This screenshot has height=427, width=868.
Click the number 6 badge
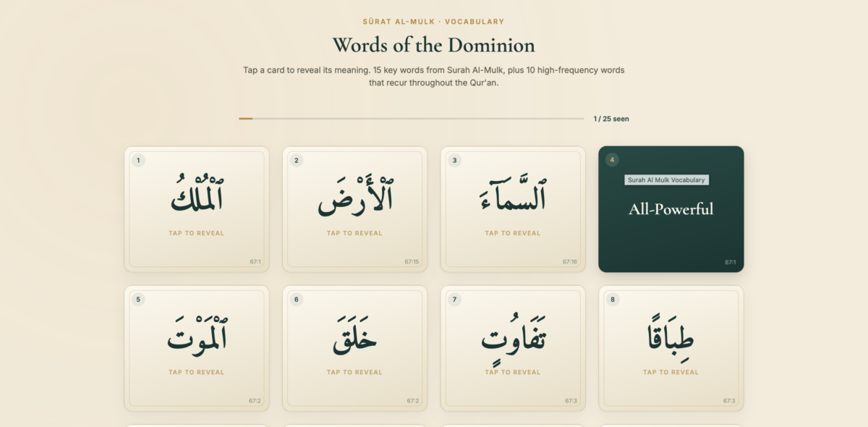coord(297,299)
